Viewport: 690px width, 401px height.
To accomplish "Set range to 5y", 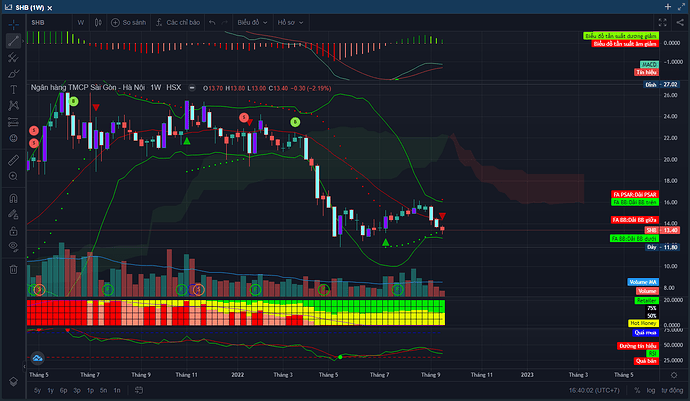I will tap(37, 390).
